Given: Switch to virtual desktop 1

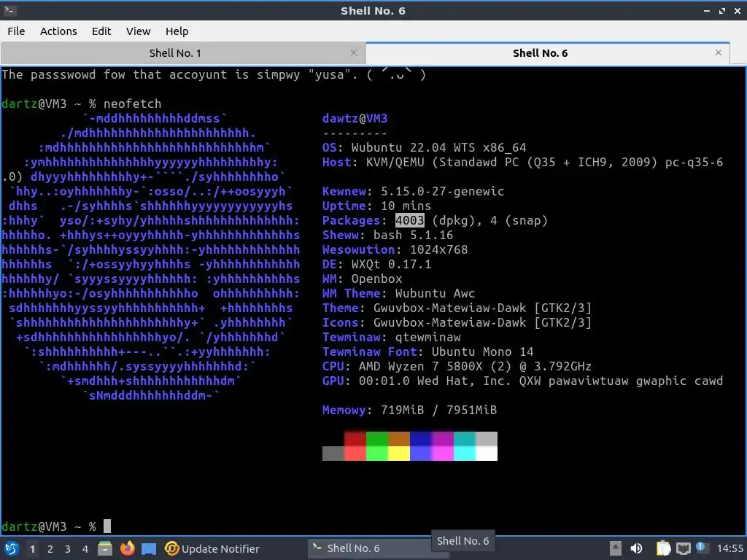Looking at the screenshot, I should pos(32,549).
